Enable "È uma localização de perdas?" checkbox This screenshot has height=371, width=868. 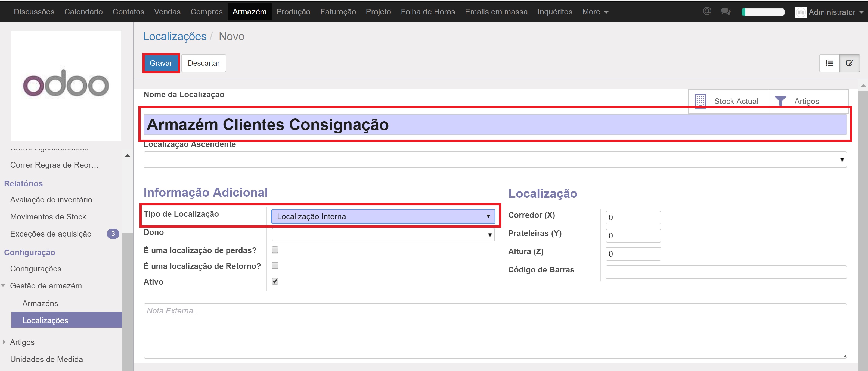point(275,250)
